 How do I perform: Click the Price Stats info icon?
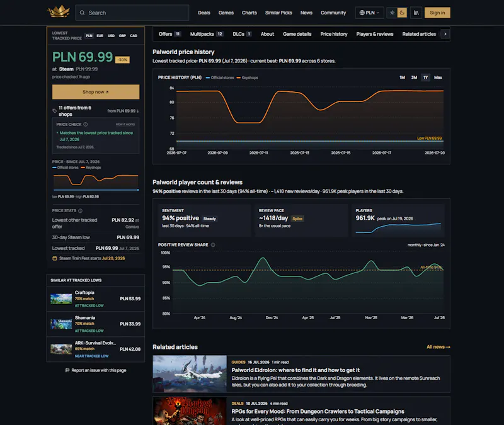[x=81, y=211]
